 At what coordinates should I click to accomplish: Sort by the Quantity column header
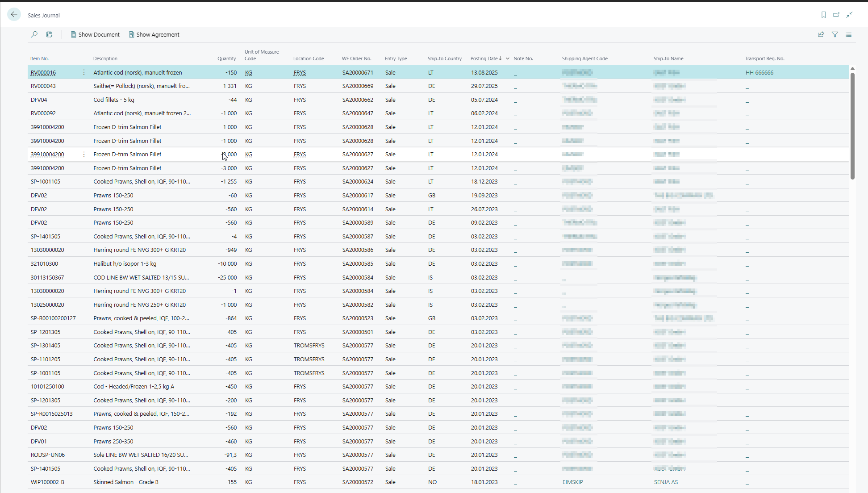(226, 58)
